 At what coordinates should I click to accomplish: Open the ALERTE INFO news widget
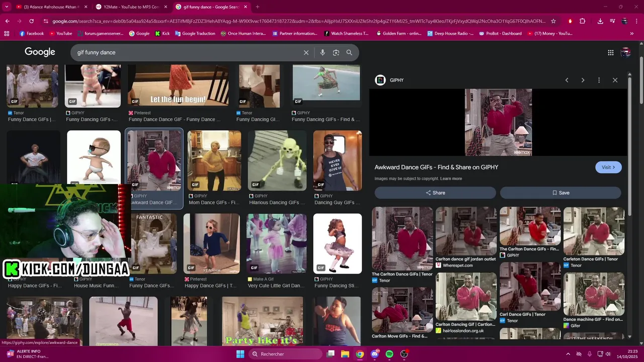coord(28,354)
